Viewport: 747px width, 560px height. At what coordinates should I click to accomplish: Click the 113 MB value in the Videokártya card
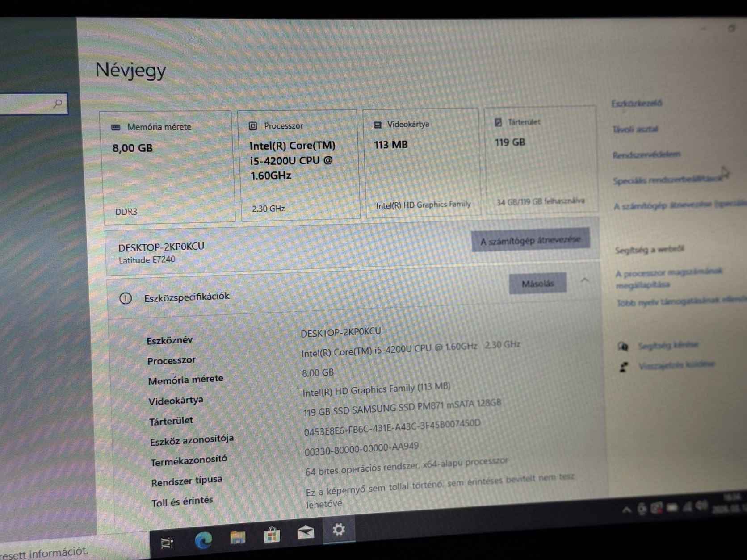click(x=391, y=145)
